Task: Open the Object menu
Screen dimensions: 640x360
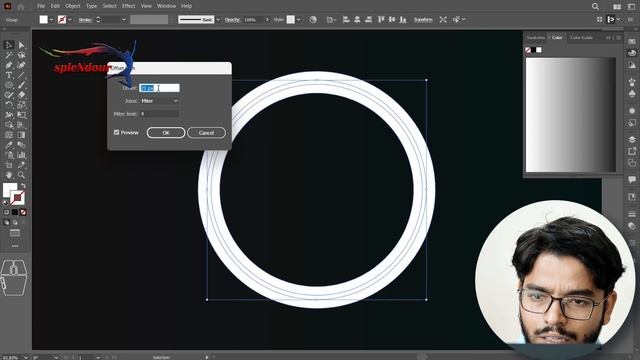Action: coord(73,6)
